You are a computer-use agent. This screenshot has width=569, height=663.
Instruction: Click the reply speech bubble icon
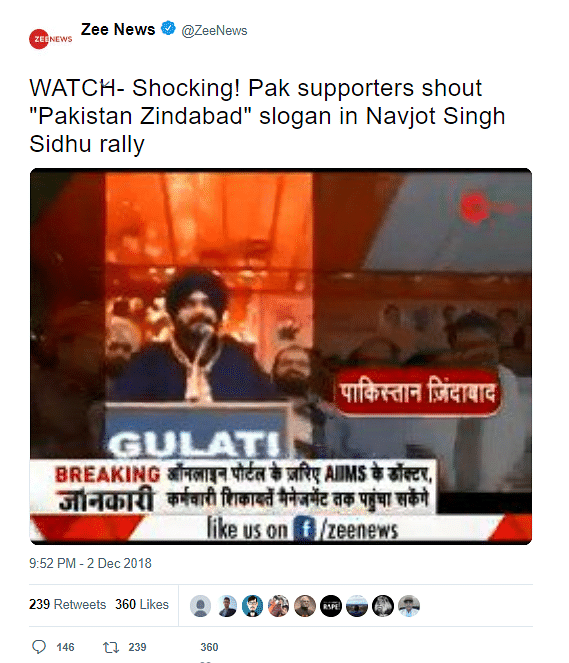tap(39, 647)
